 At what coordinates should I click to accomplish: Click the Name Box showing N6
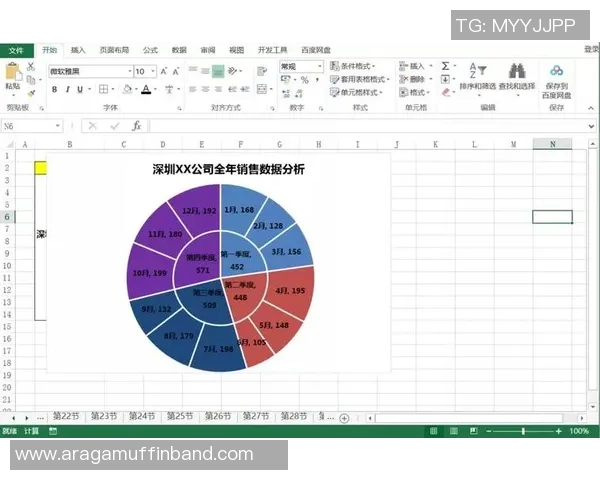[32, 126]
